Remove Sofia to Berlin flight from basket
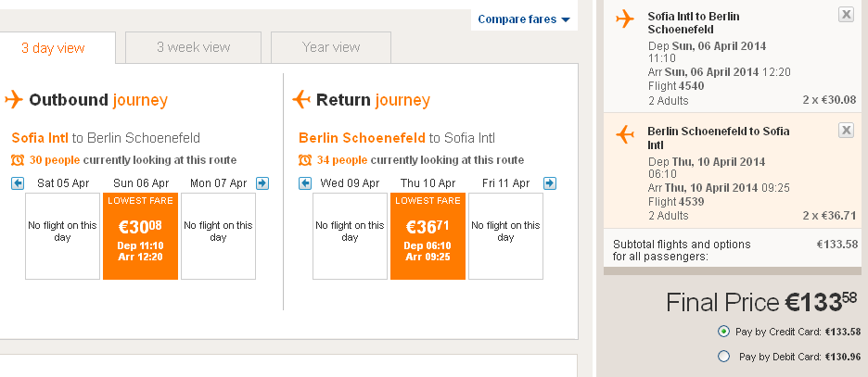This screenshot has height=377, width=868. pyautogui.click(x=846, y=14)
